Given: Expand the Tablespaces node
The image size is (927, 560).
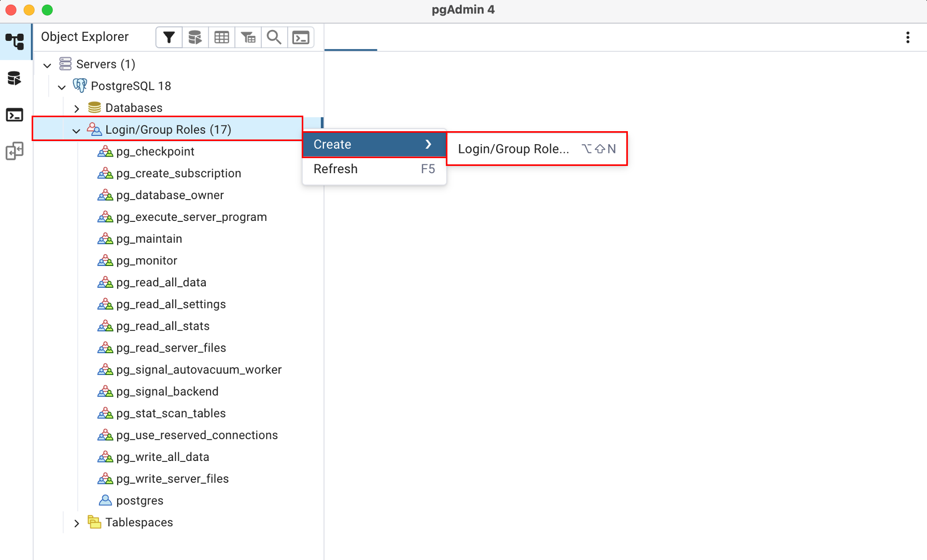Looking at the screenshot, I should (77, 523).
